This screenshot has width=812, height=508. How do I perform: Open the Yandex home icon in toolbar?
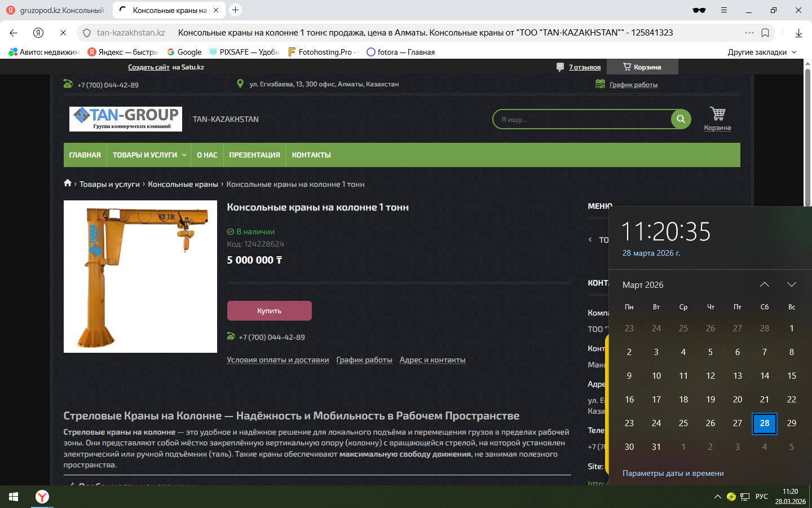tap(38, 33)
